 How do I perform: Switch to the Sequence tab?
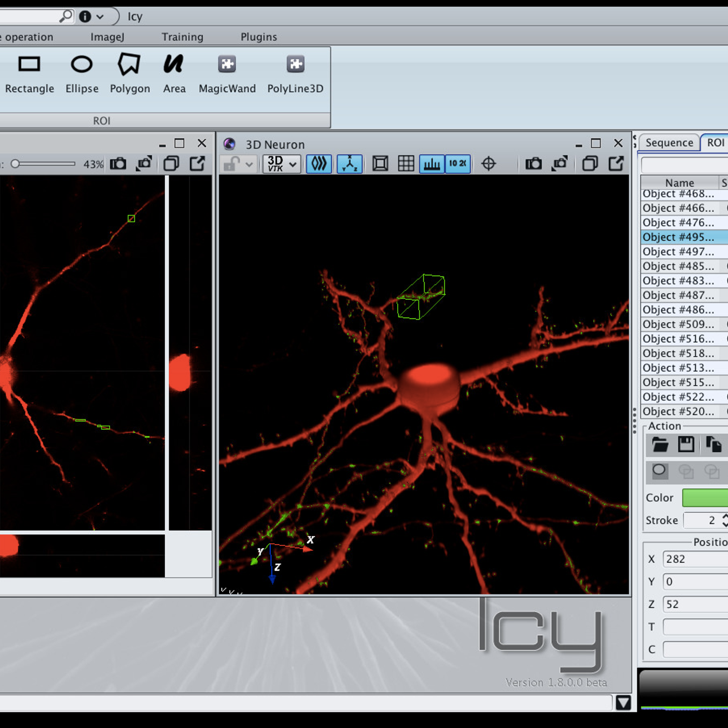[x=669, y=142]
